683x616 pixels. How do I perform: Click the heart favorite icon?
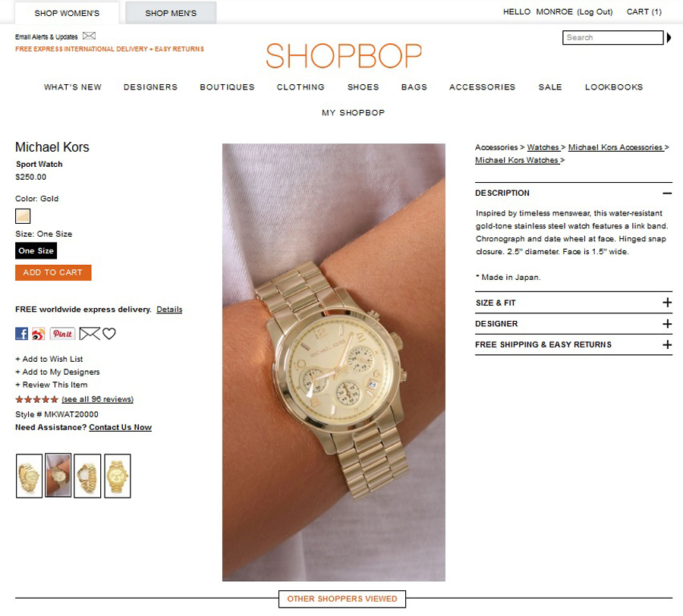(x=109, y=334)
